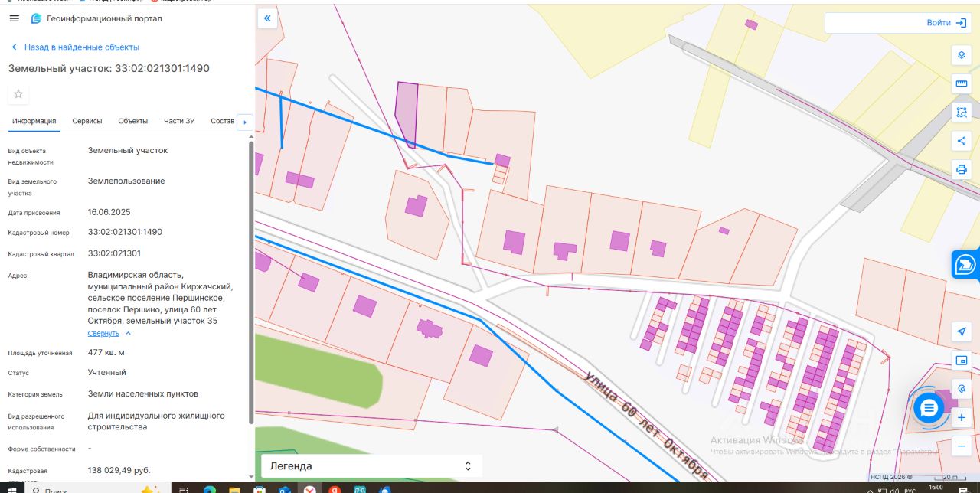Click the taskbar clock showing 16:00
The width and height of the screenshot is (980, 493).
(936, 488)
